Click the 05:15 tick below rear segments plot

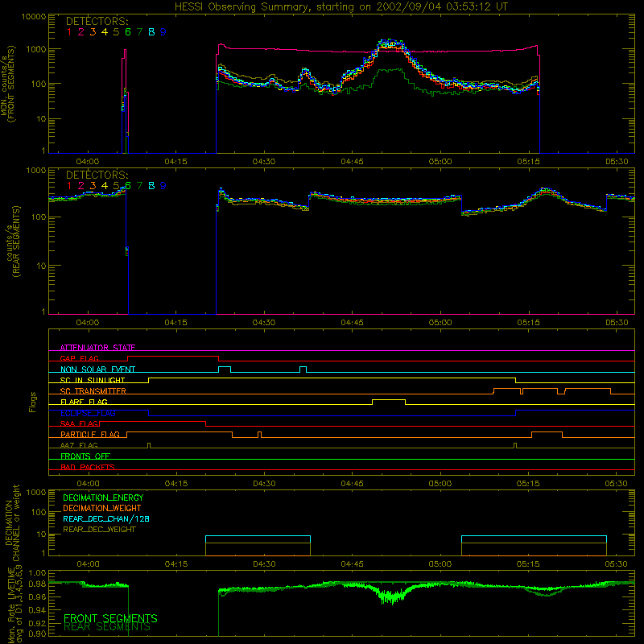(x=528, y=323)
